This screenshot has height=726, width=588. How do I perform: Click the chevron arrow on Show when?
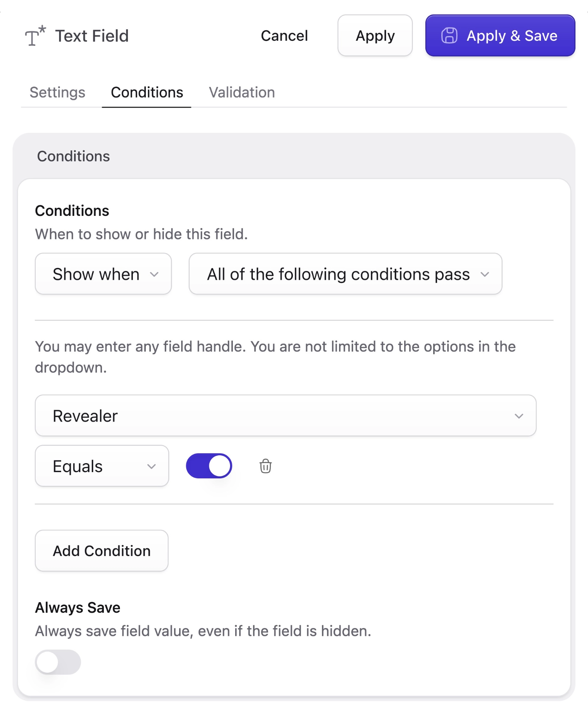click(154, 274)
